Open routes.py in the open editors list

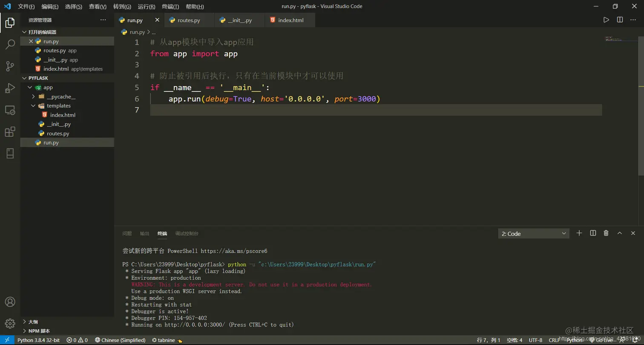67,51
